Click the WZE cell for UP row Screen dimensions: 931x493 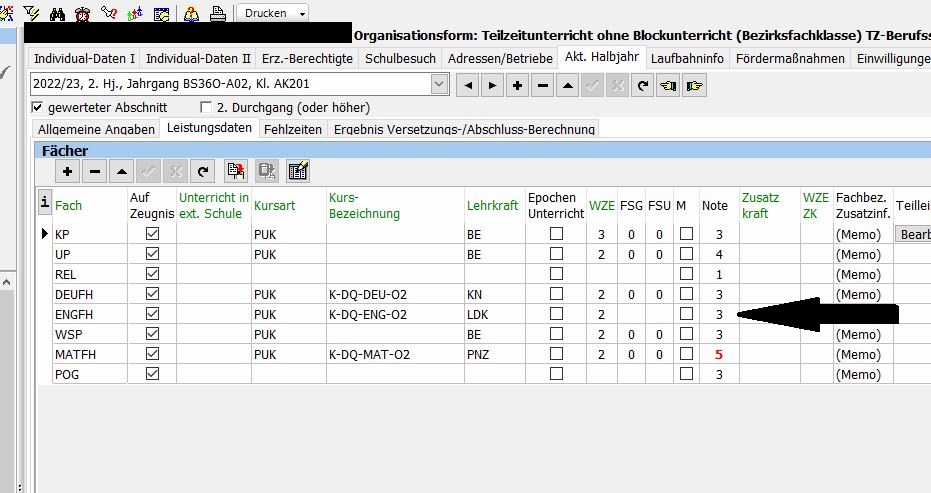[x=601, y=255]
